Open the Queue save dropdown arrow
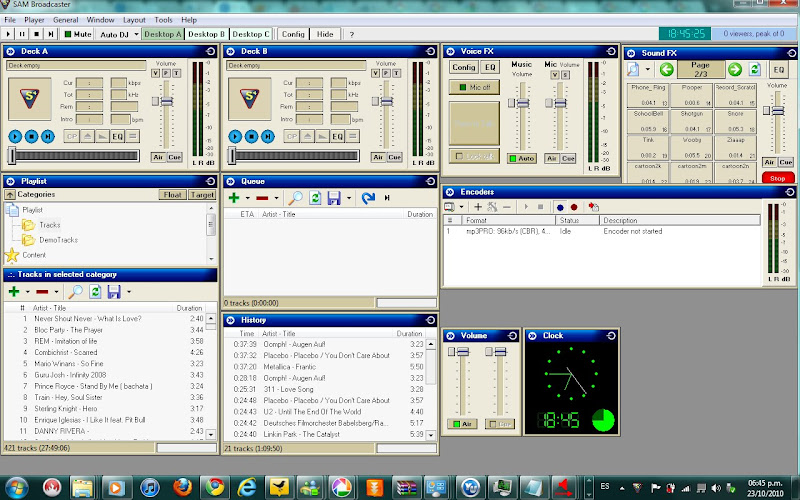Image resolution: width=800 pixels, height=500 pixels. (348, 198)
